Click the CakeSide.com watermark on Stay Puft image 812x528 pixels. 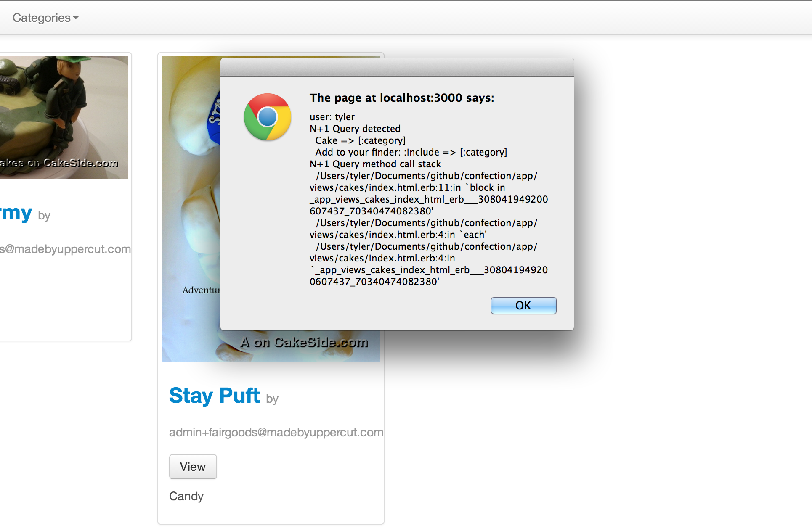pyautogui.click(x=304, y=343)
